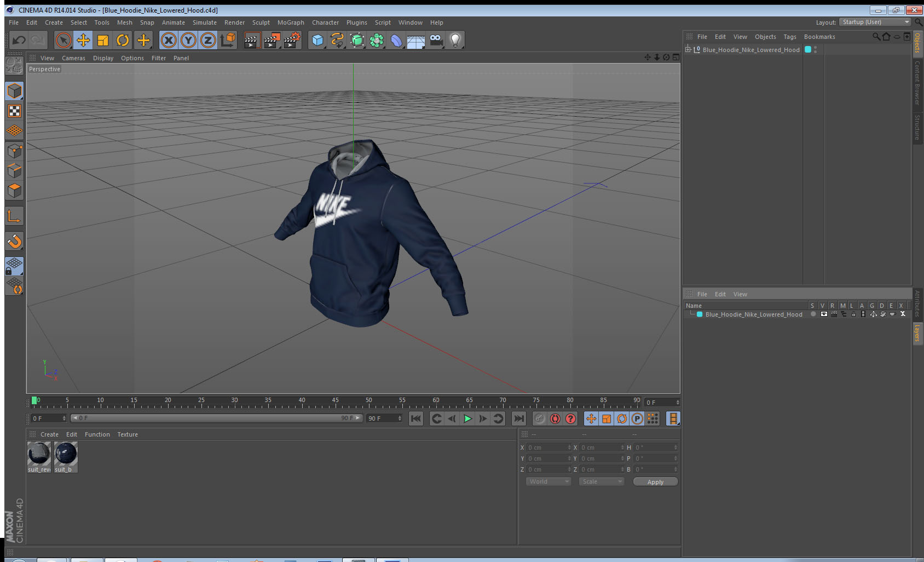Open the array modeling objects icon
Screen dimensions: 924x562
pyautogui.click(x=377, y=40)
